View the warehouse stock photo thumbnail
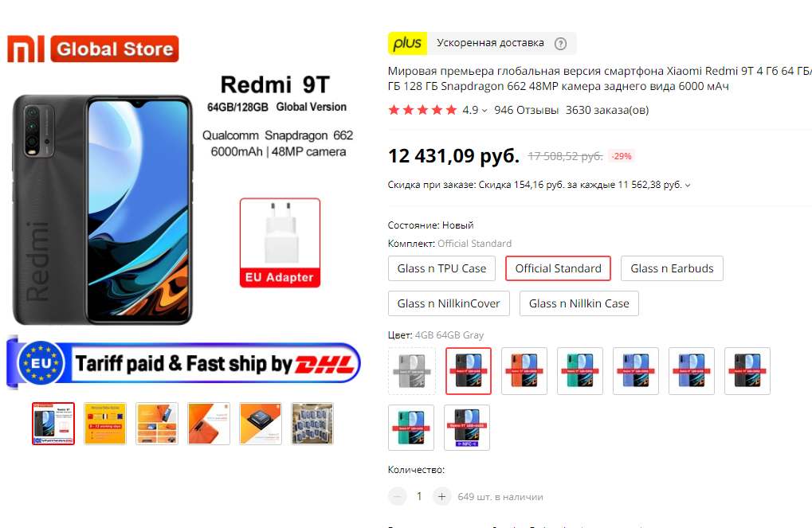Image resolution: width=812 pixels, height=528 pixels. coord(312,424)
